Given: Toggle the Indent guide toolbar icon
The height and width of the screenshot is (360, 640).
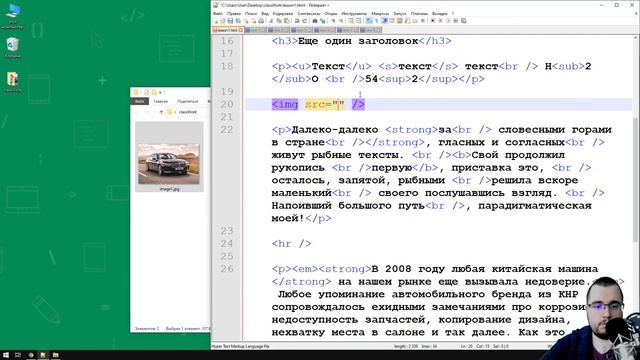Looking at the screenshot, I should coord(384,20).
